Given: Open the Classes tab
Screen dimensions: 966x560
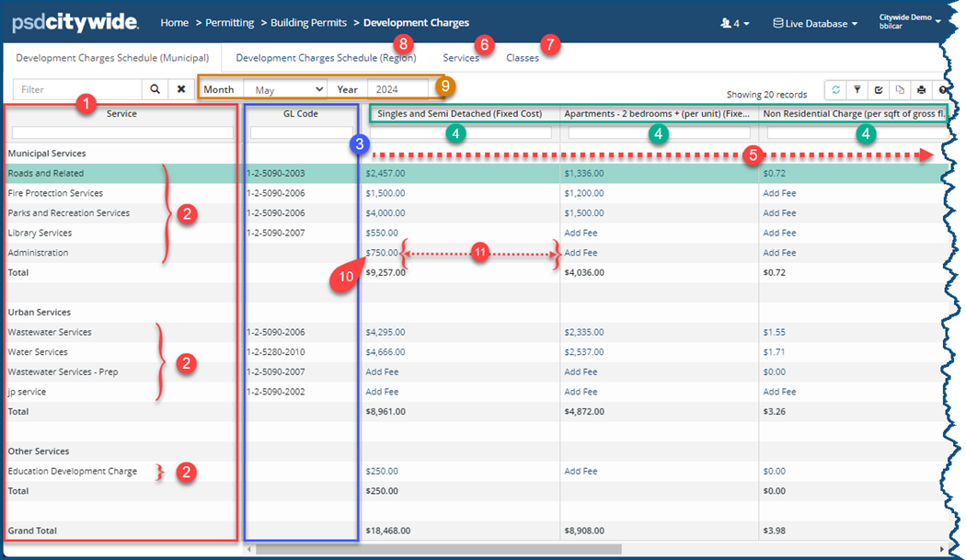Looking at the screenshot, I should click(x=523, y=57).
